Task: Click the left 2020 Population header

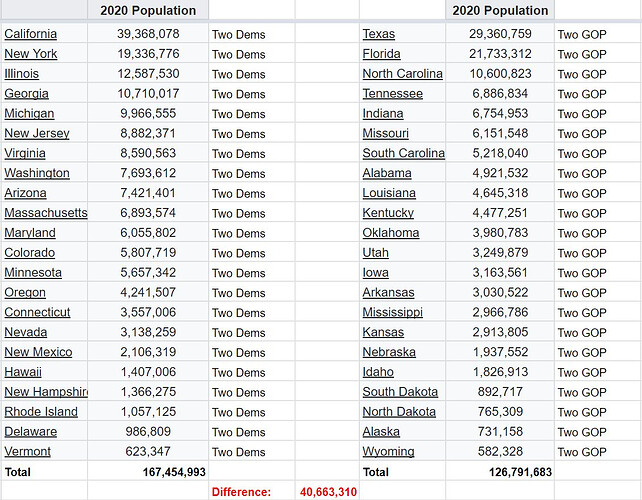Action: tap(148, 10)
